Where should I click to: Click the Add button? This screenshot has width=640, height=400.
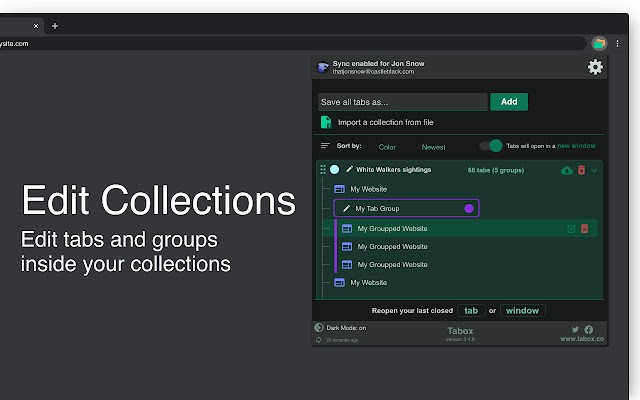[509, 101]
